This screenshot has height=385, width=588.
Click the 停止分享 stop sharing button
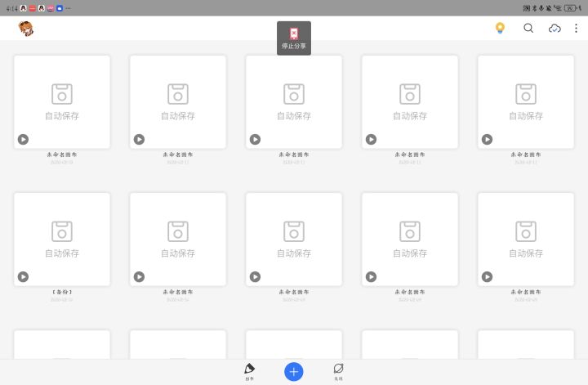tap(294, 38)
